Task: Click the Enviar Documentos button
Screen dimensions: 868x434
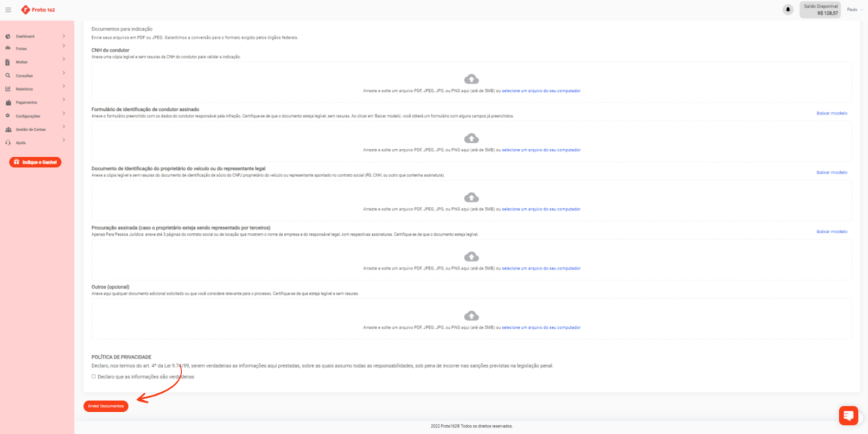Action: (106, 406)
